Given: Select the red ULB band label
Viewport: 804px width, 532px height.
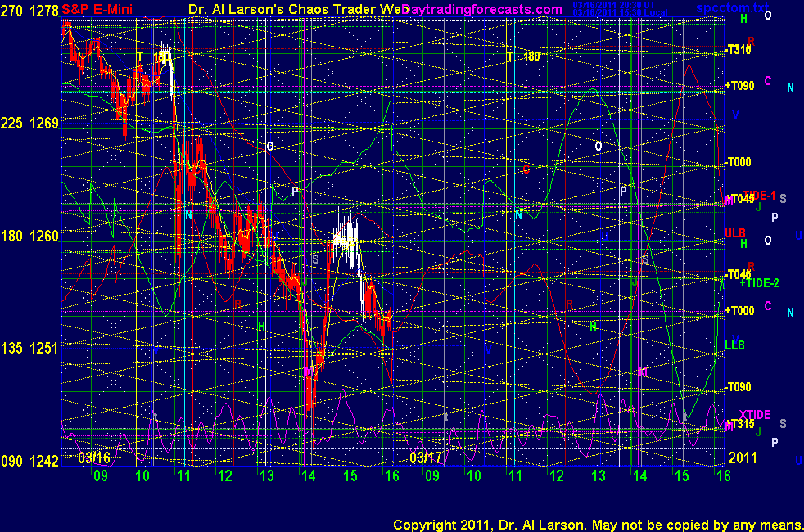Looking at the screenshot, I should click(735, 233).
